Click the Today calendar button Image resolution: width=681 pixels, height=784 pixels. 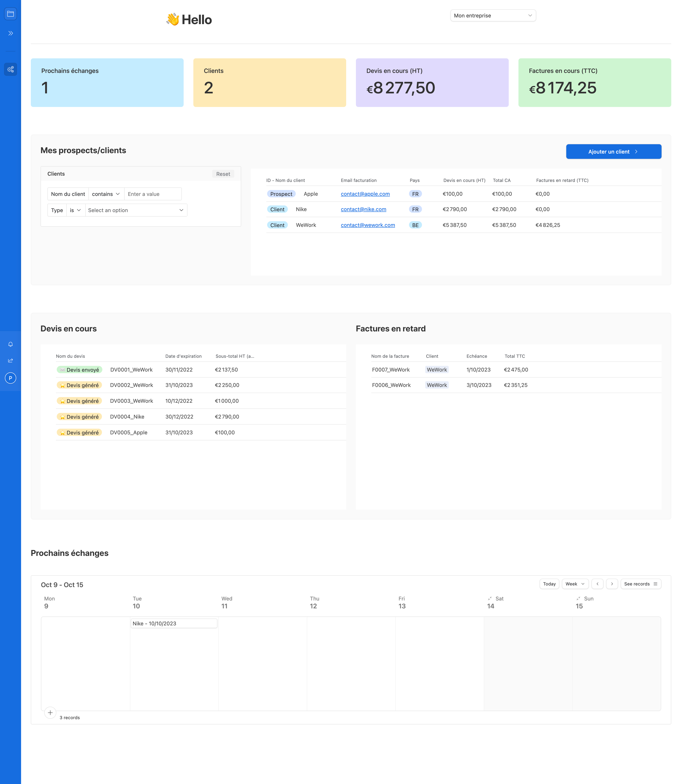[549, 584]
